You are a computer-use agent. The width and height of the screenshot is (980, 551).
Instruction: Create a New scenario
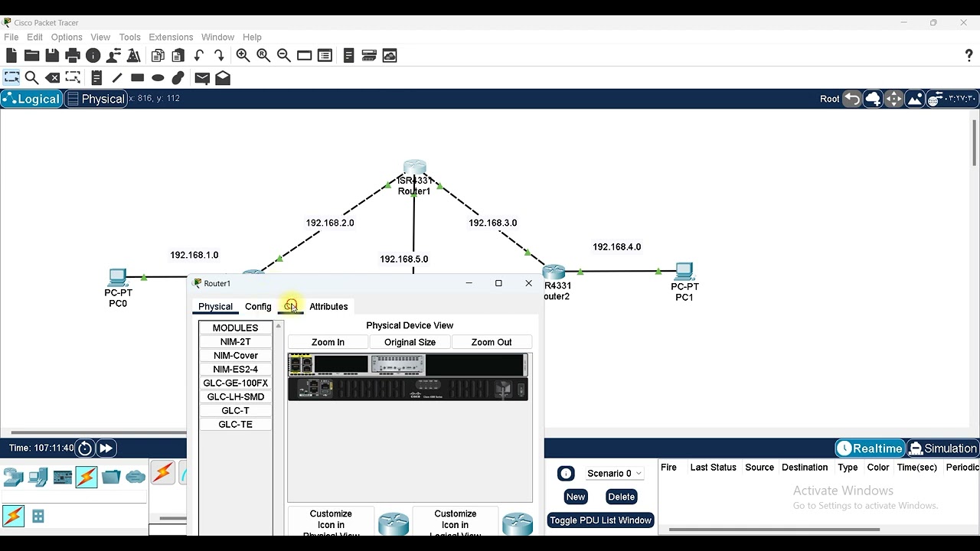pos(576,497)
